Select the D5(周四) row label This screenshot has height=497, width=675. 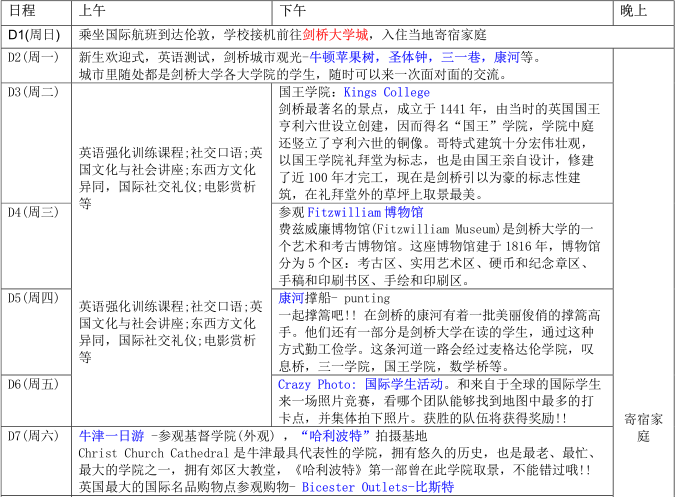coord(33,298)
